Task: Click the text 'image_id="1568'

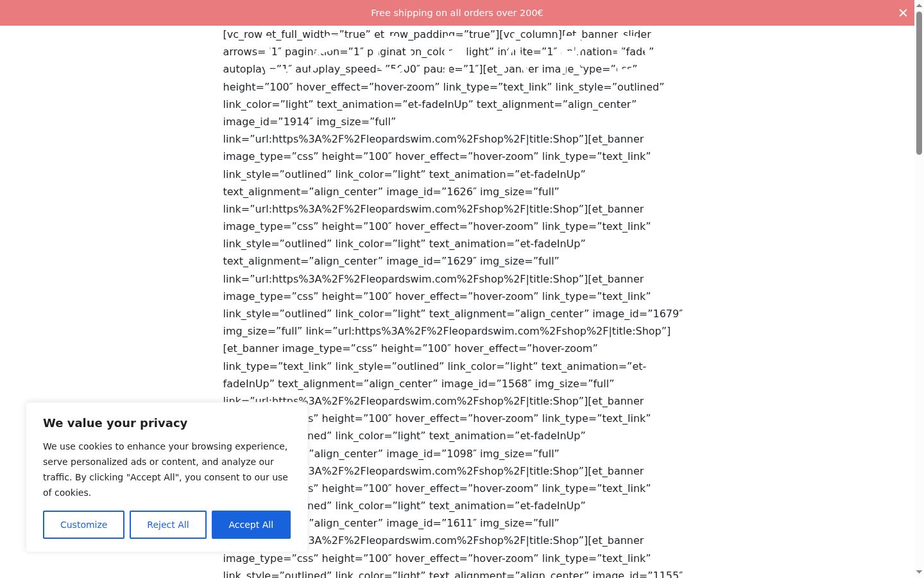Action: point(486,383)
